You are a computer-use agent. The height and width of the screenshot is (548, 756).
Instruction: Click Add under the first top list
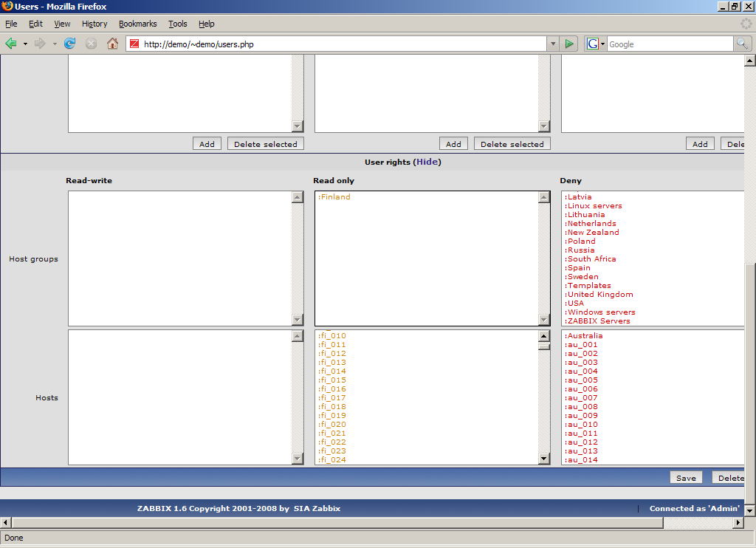click(x=207, y=144)
